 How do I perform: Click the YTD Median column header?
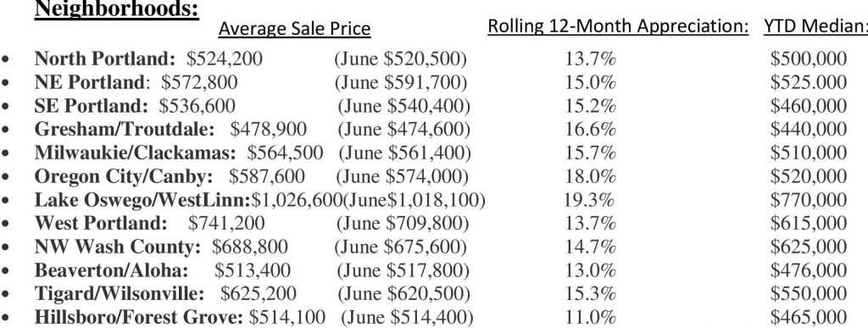click(815, 26)
